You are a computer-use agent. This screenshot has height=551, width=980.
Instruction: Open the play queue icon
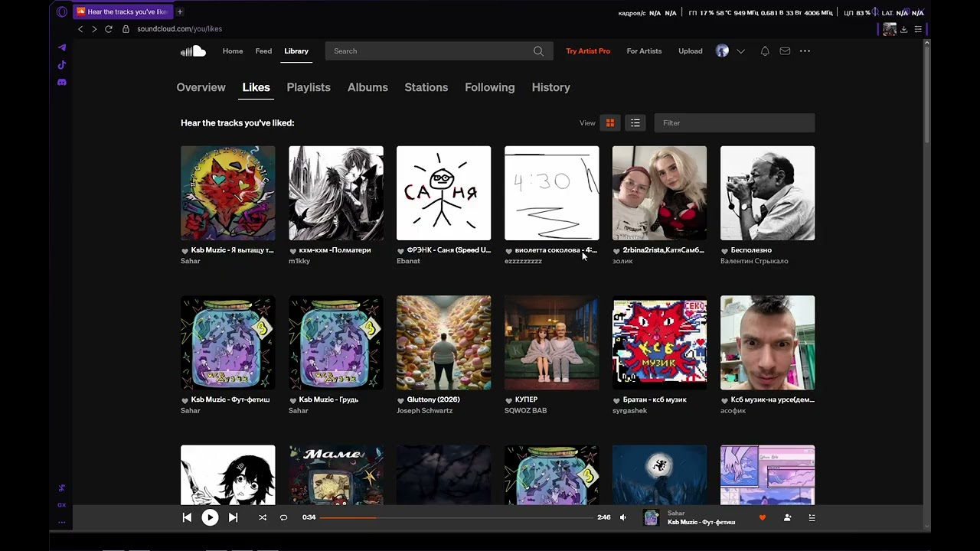click(812, 518)
